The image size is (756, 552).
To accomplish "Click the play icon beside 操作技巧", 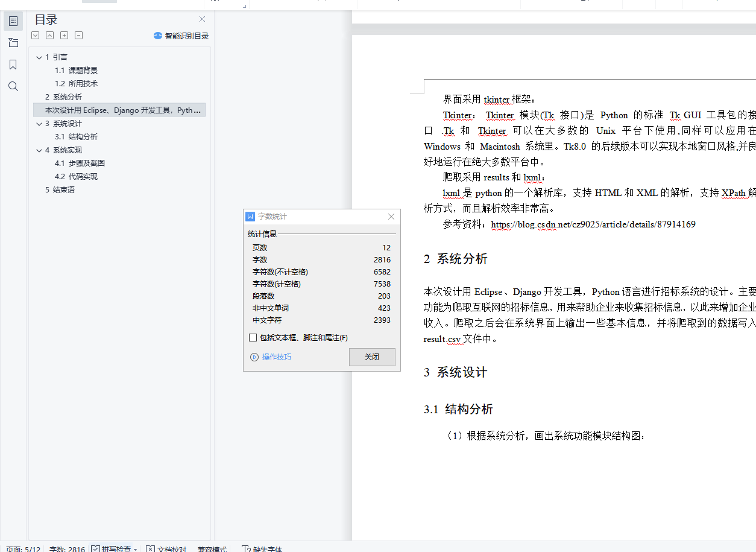I will 254,357.
